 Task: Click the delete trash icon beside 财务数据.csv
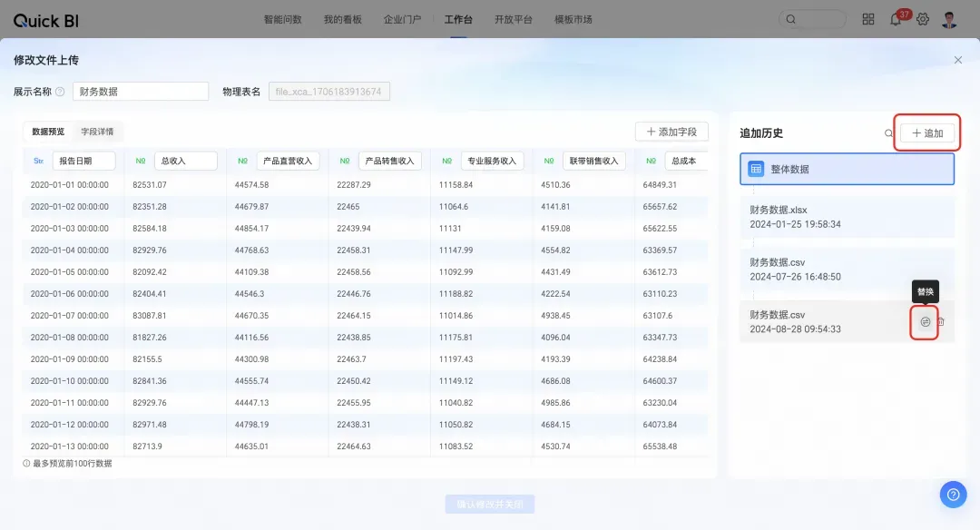tap(941, 321)
